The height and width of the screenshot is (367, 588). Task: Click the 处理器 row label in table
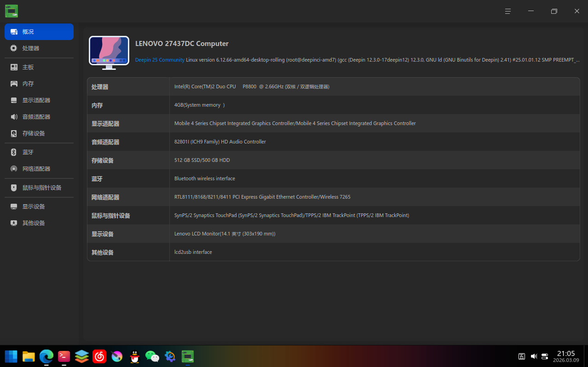pos(100,87)
